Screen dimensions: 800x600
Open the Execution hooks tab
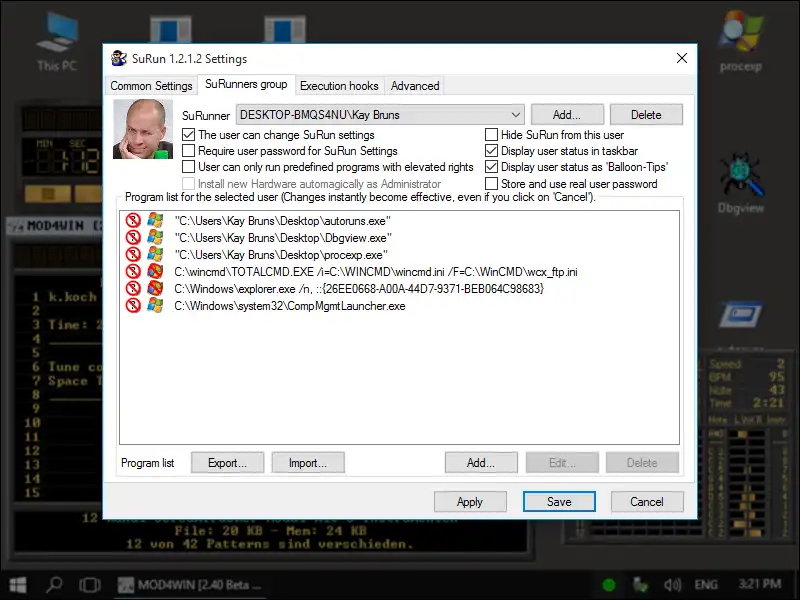point(339,86)
